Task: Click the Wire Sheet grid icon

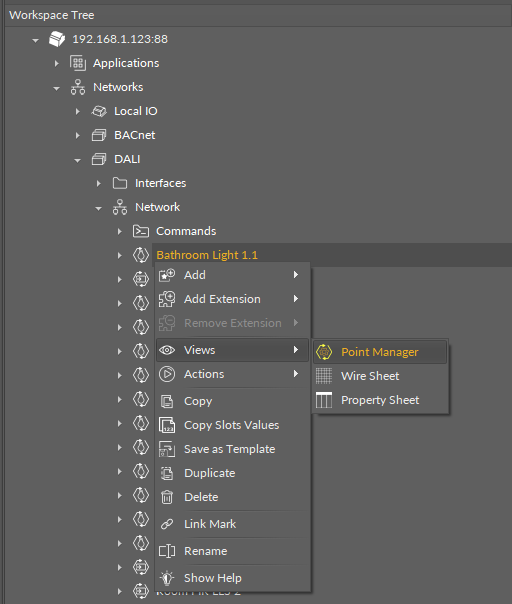Action: 324,376
